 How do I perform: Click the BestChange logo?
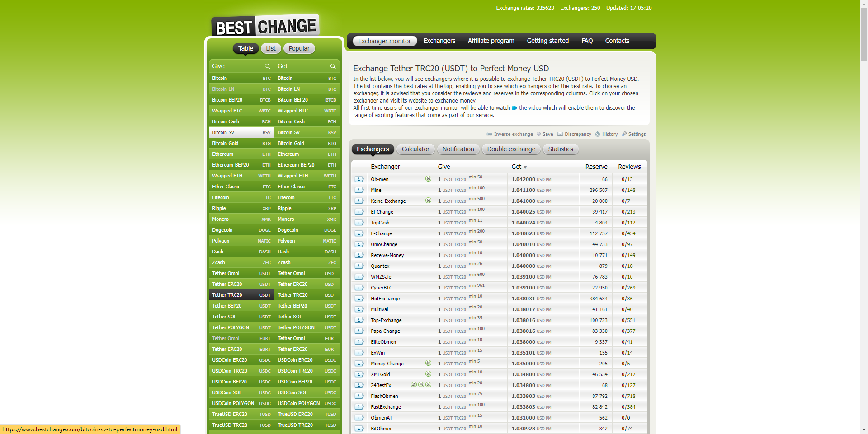point(265,26)
